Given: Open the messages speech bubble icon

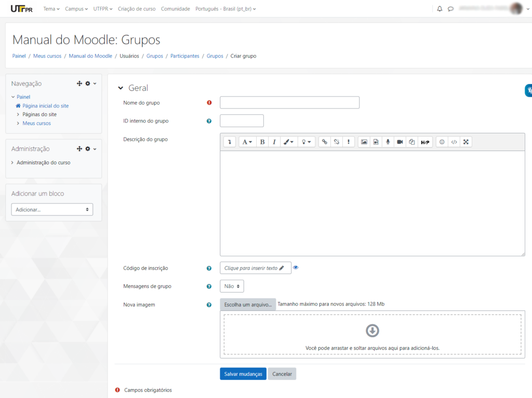Looking at the screenshot, I should point(450,9).
